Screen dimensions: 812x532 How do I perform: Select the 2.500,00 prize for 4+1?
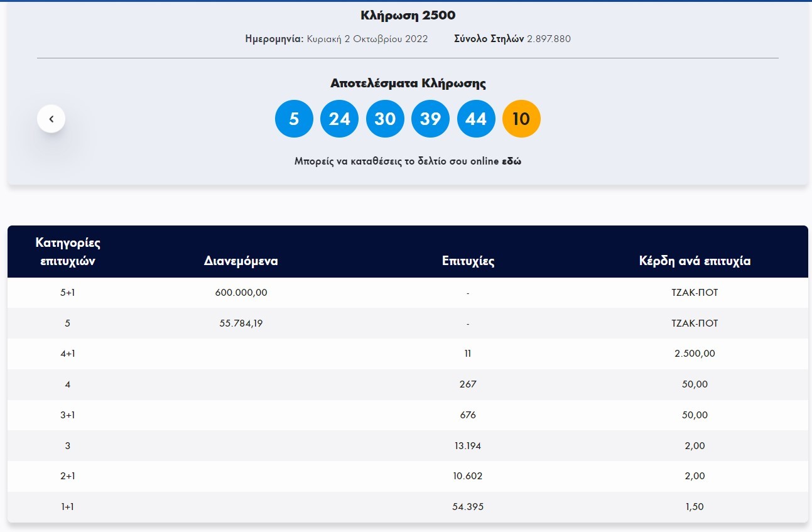695,354
